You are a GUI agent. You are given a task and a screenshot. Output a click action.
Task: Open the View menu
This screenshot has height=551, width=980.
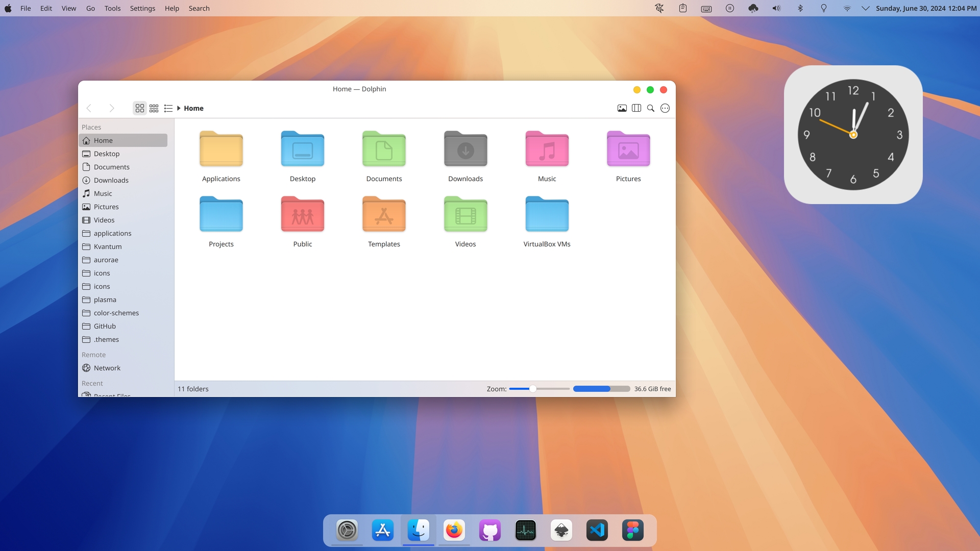coord(69,8)
